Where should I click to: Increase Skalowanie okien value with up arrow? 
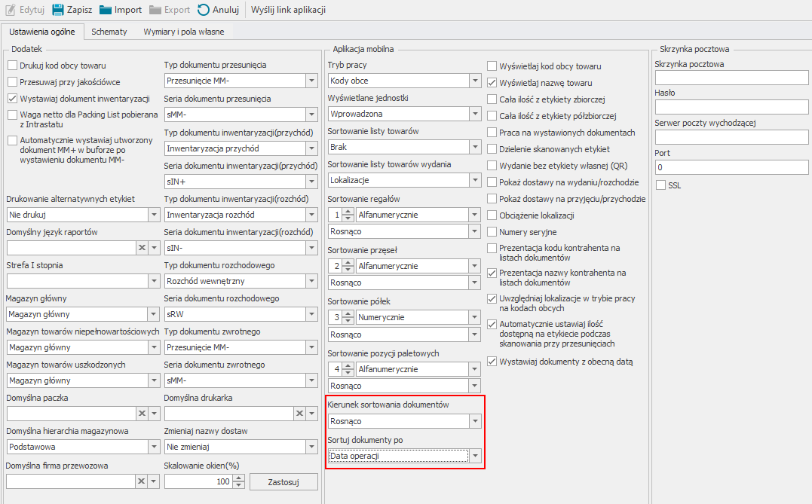[238, 478]
